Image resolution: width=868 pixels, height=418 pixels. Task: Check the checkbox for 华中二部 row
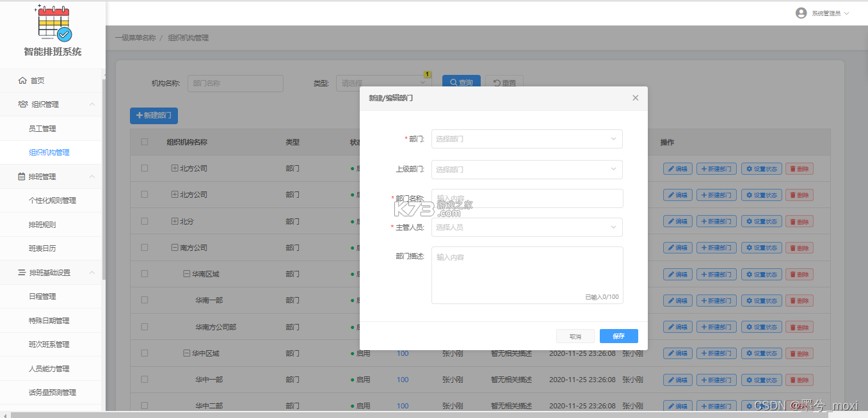pos(145,405)
